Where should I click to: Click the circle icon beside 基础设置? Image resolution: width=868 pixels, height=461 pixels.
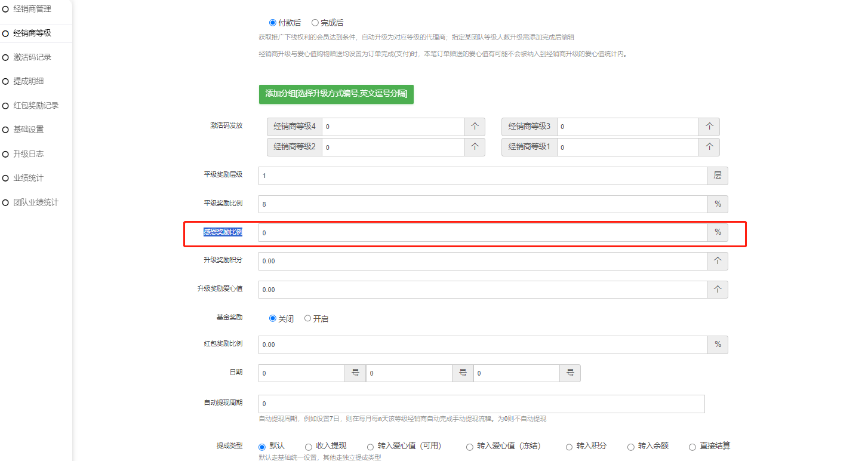(5, 130)
